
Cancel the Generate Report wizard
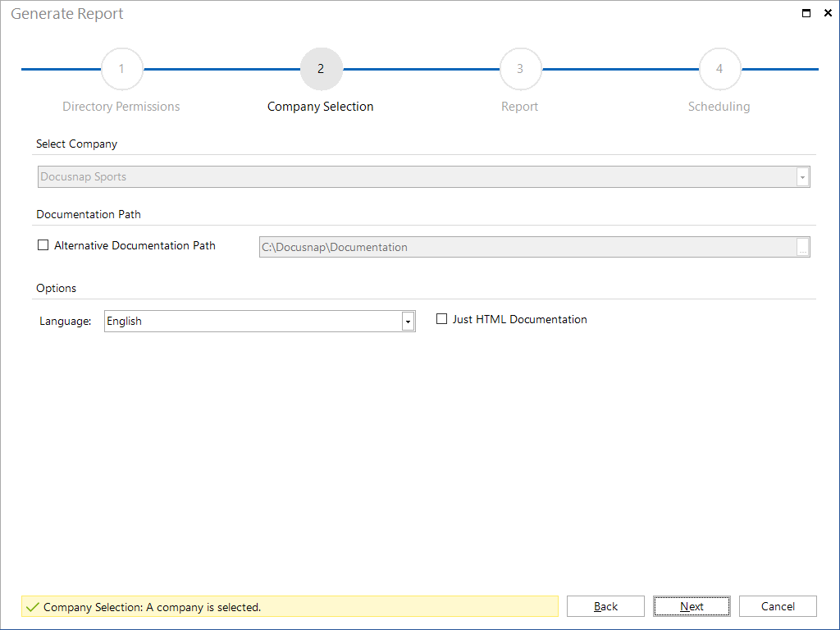pos(778,606)
